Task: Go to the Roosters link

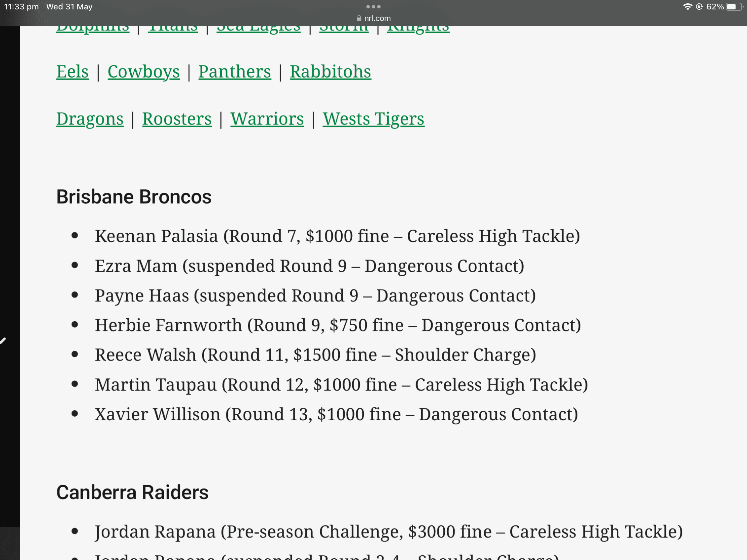Action: click(x=177, y=119)
